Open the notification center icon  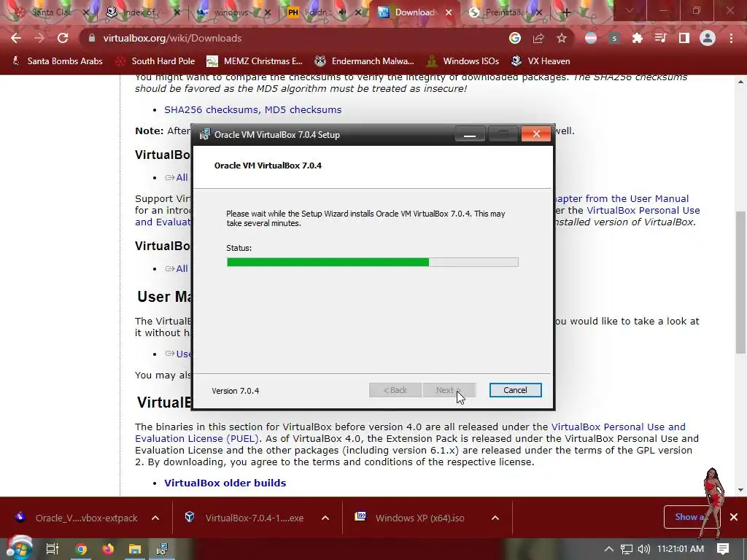(x=723, y=549)
